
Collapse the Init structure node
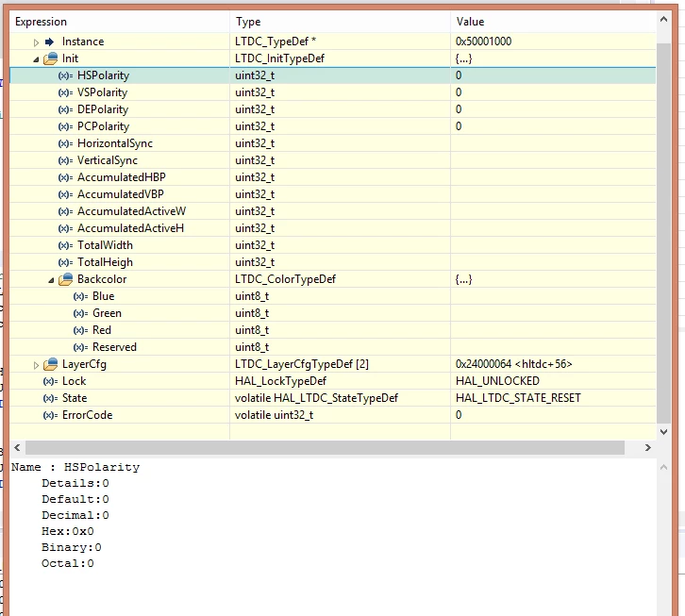pyautogui.click(x=36, y=59)
